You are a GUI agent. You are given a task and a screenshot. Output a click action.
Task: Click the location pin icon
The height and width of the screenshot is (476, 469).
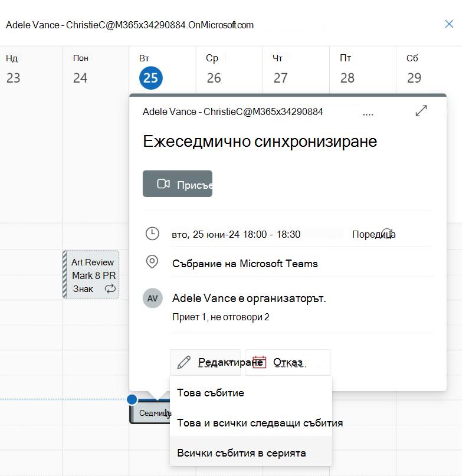click(152, 262)
